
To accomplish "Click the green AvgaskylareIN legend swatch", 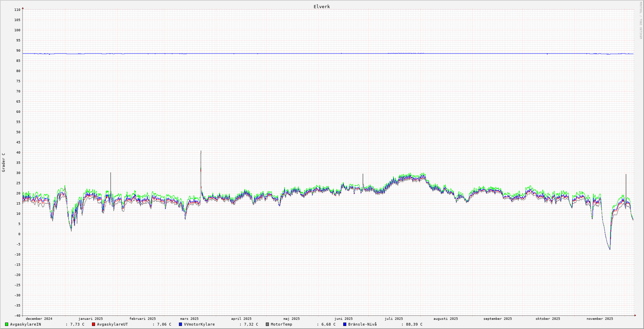I will (x=6, y=324).
